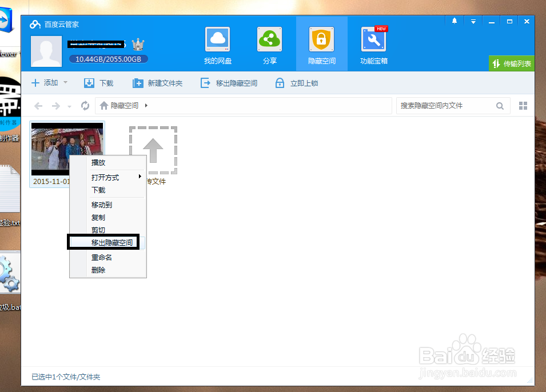
Task: Click the refresh icon above the file list
Action: pos(85,106)
